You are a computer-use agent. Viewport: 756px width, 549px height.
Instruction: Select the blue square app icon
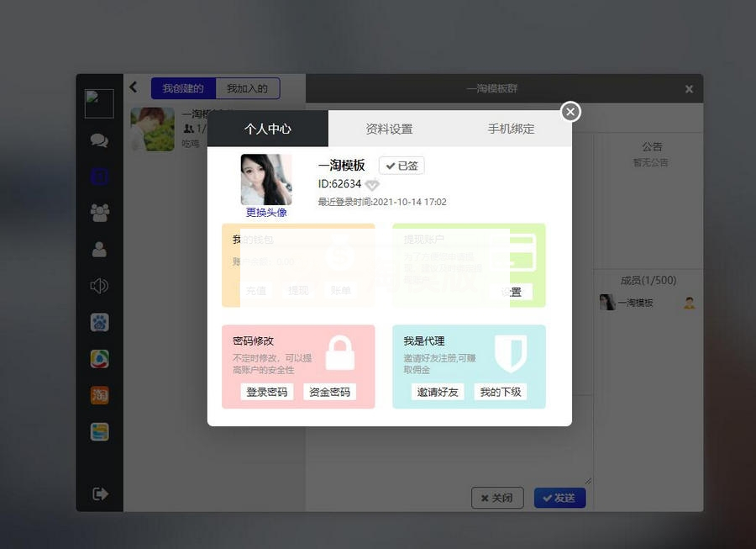[99, 177]
